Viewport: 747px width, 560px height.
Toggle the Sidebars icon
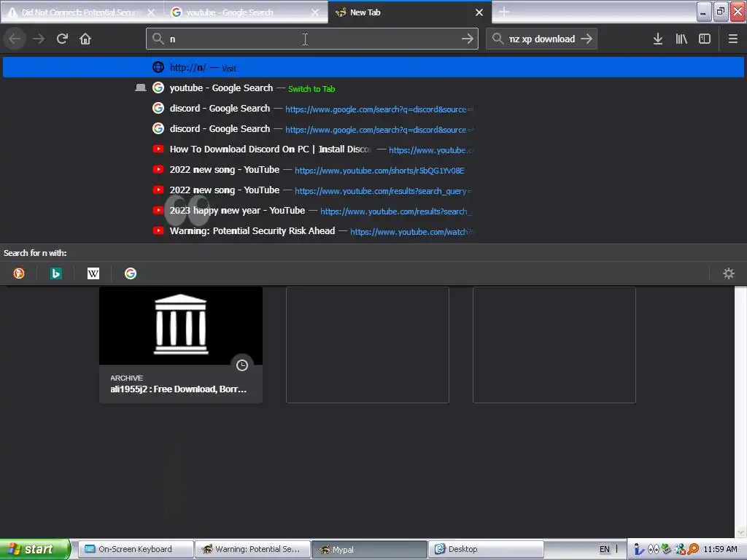705,39
